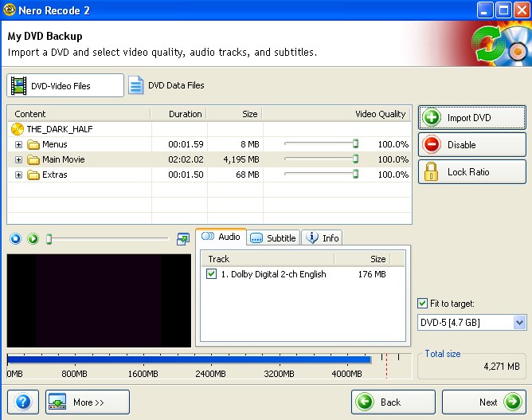Click the red minus Disable icon
The image size is (532, 420).
pyautogui.click(x=432, y=144)
